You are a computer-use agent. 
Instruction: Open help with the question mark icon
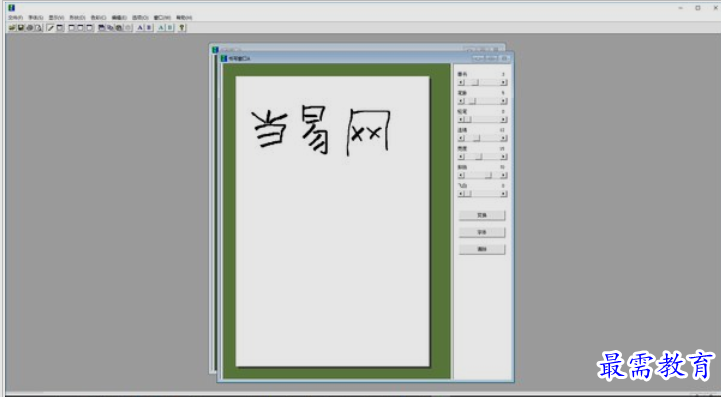pos(182,28)
